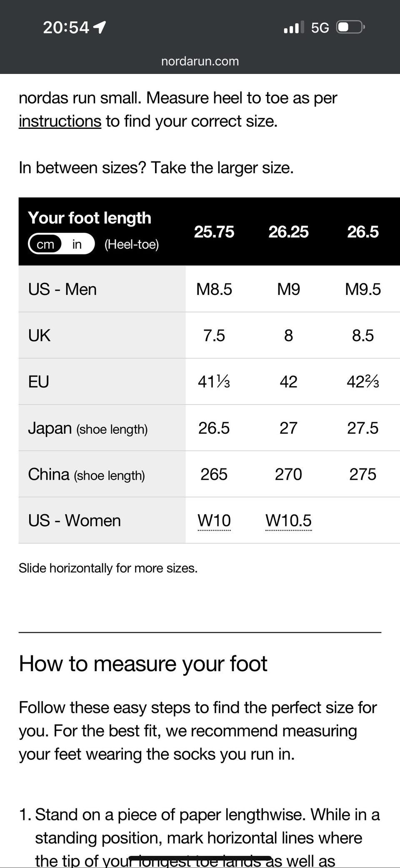Tap the How to measure your foot heading

143,664
